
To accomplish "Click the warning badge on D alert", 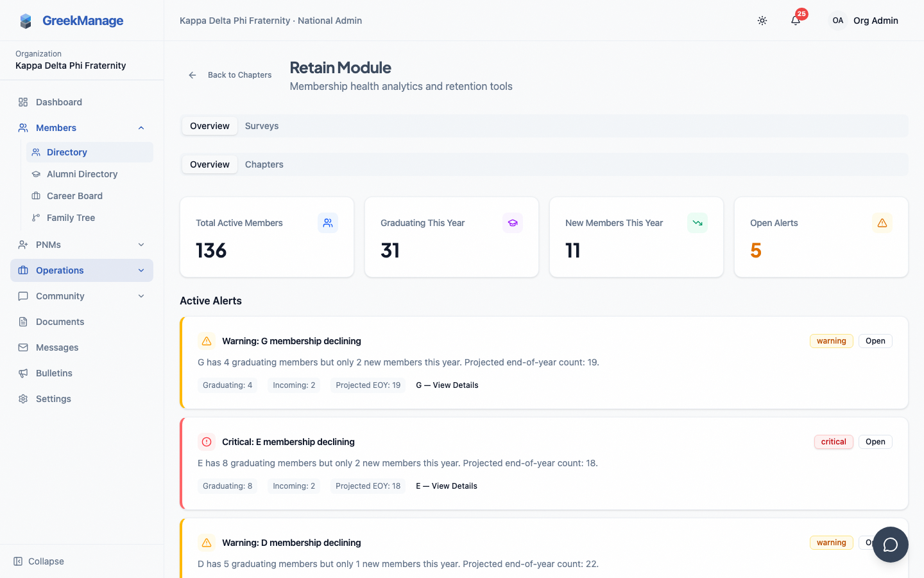I will (832, 543).
